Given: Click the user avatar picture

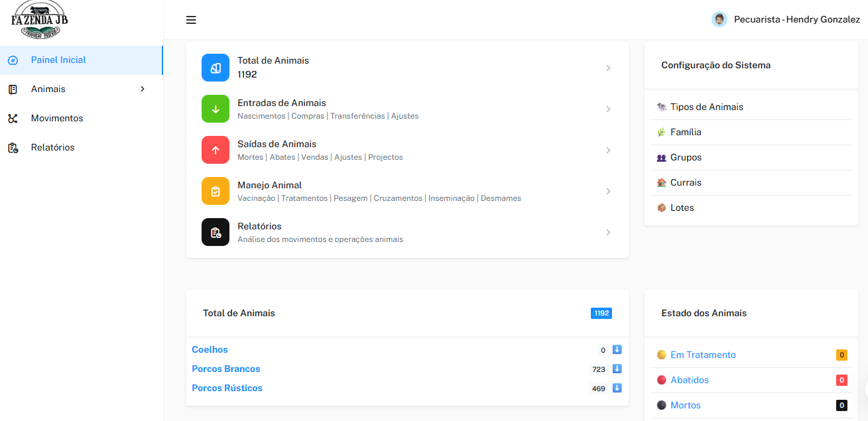Looking at the screenshot, I should tap(719, 19).
